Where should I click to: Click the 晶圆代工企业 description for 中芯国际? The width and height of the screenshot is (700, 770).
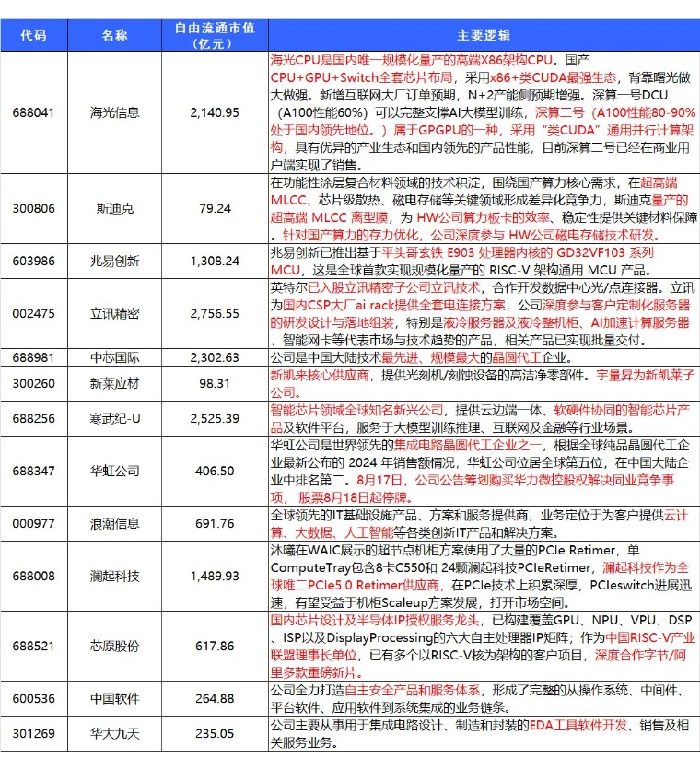(484, 357)
